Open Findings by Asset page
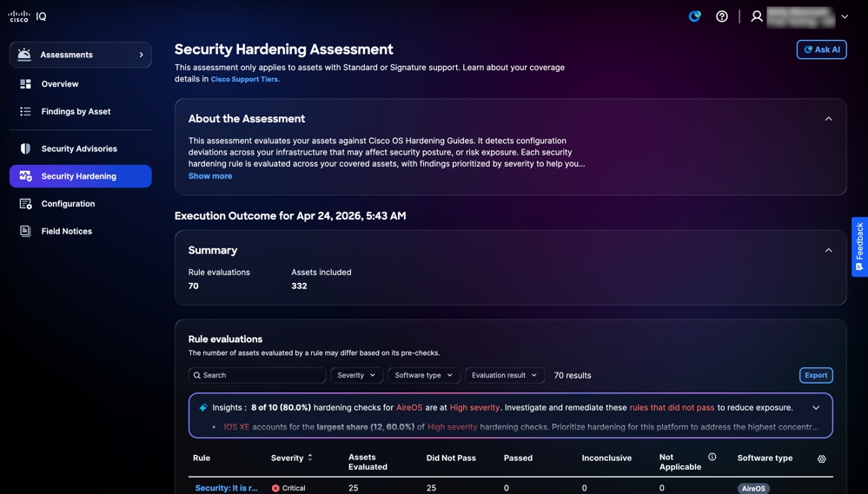 [x=76, y=112]
